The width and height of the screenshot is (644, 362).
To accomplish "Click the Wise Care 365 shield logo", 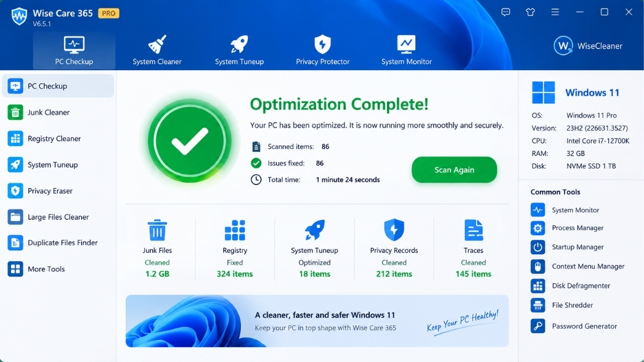I will tap(19, 17).
